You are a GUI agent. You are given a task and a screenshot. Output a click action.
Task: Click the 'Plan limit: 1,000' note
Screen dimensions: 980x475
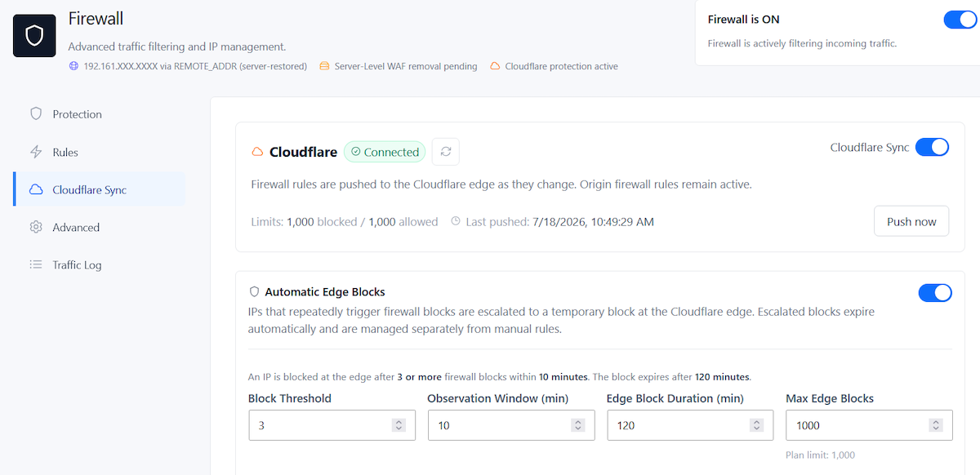pos(820,455)
